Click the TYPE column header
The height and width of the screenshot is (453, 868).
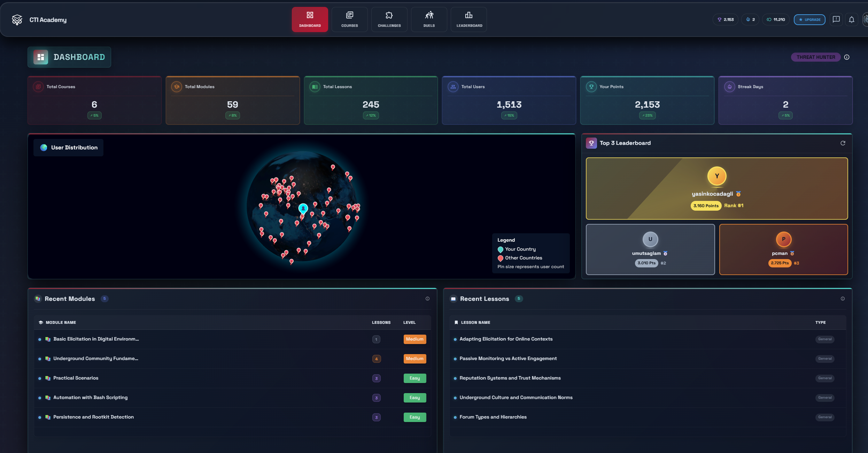coord(821,322)
